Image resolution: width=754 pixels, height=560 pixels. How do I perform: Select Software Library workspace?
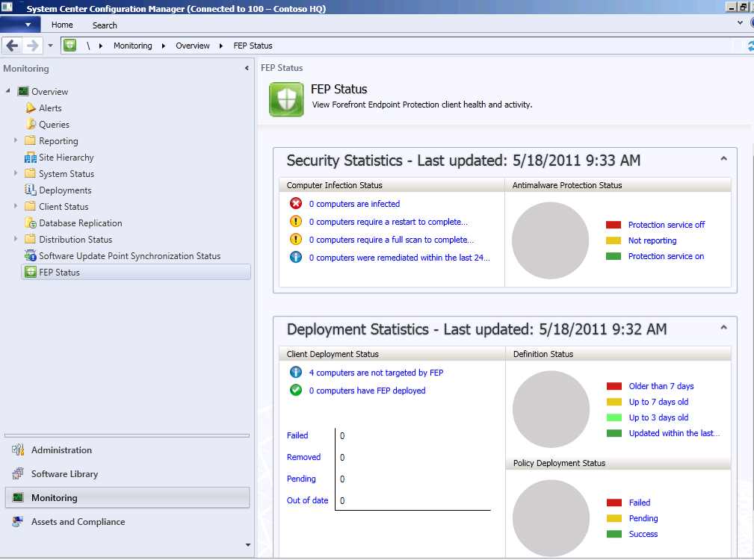point(64,474)
